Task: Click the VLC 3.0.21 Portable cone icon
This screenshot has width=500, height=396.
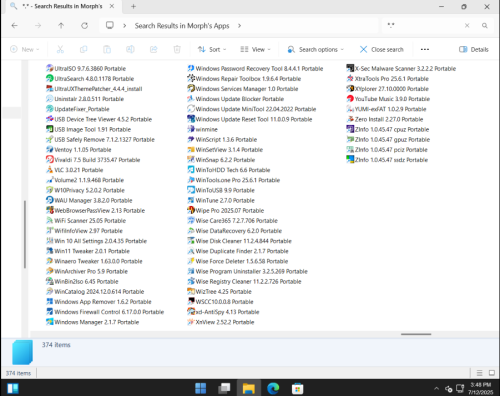Action: (49, 170)
